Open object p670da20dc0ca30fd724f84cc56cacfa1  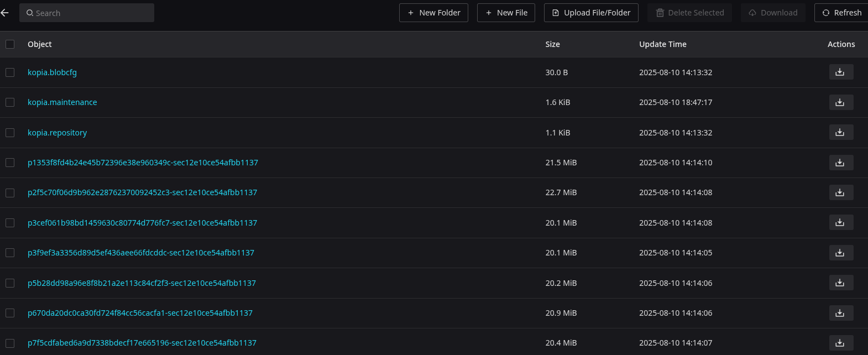click(140, 313)
